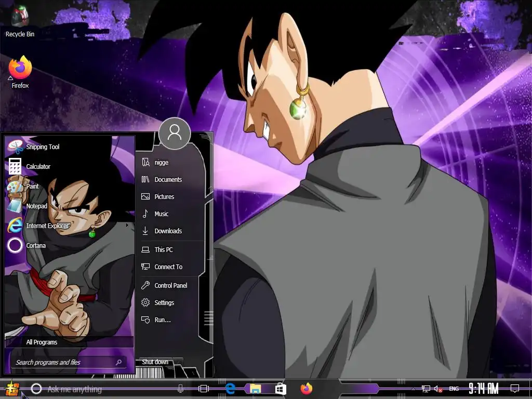Click the Start button on the taskbar
This screenshot has width=532, height=399.
pyautogui.click(x=11, y=389)
